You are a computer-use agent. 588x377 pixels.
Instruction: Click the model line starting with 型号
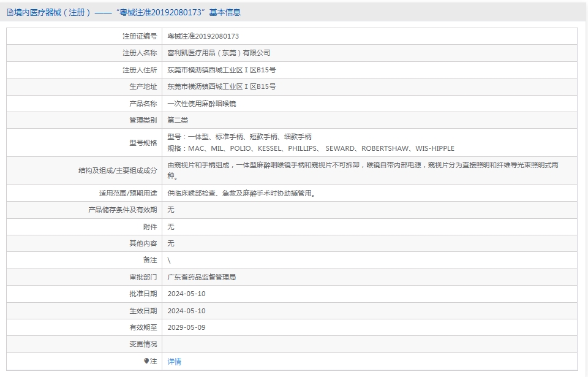coord(239,137)
